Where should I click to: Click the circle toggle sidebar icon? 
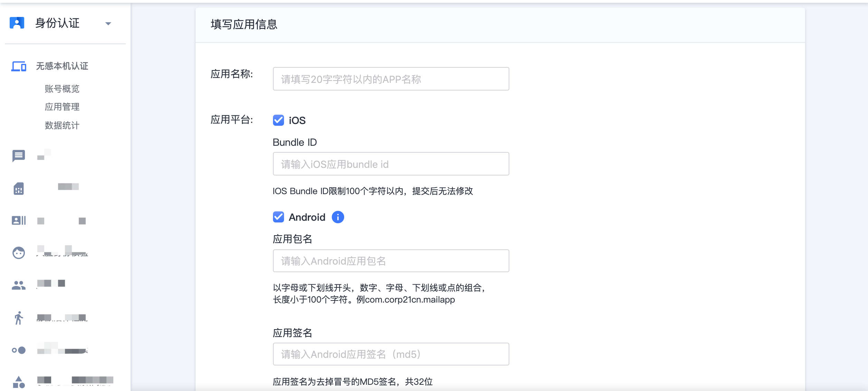tap(19, 350)
